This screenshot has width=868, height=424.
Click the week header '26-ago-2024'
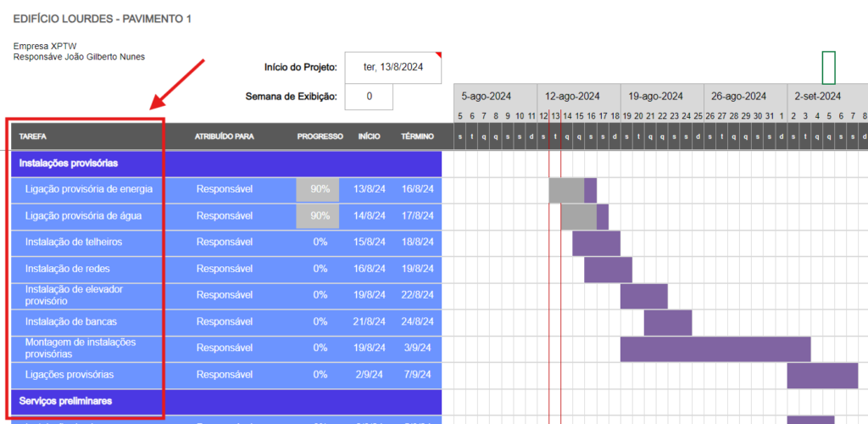click(738, 97)
